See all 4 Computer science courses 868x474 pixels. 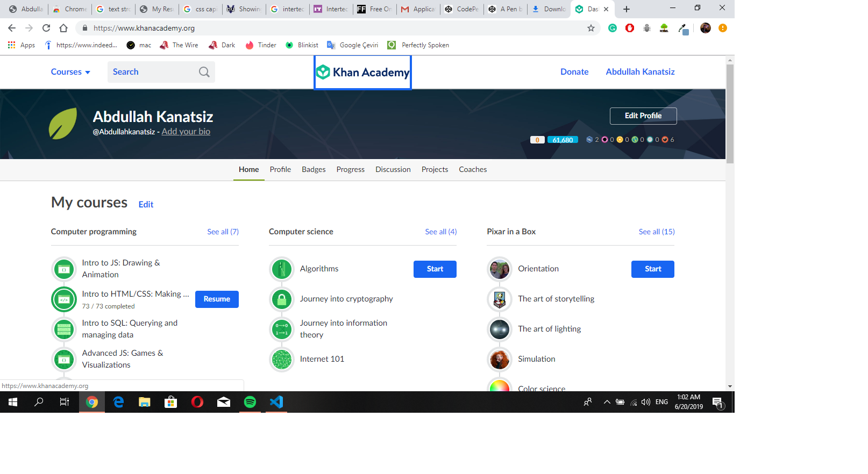click(441, 232)
